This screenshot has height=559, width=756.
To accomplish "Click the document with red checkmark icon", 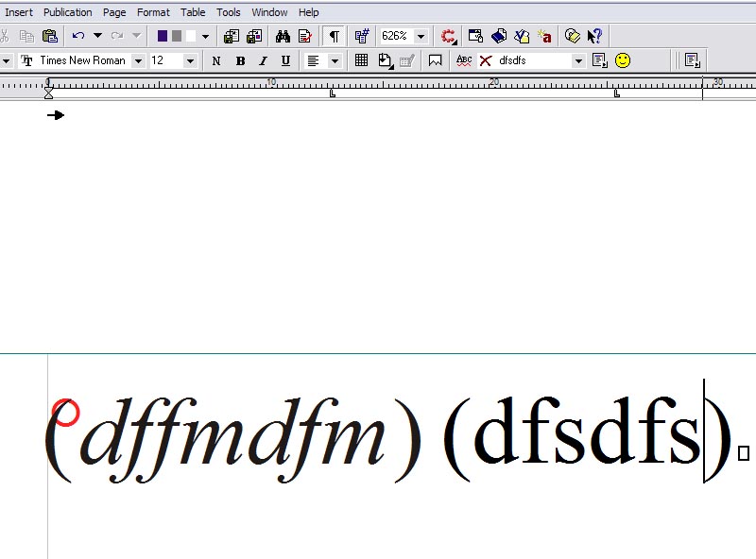I will tap(305, 36).
